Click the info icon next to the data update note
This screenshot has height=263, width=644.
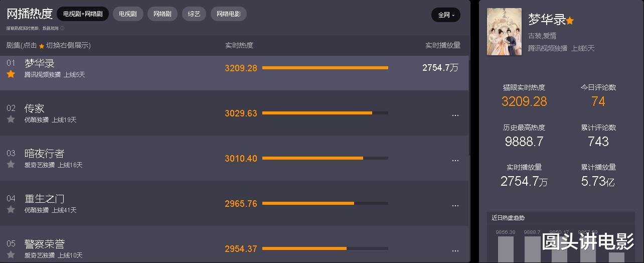(x=62, y=28)
